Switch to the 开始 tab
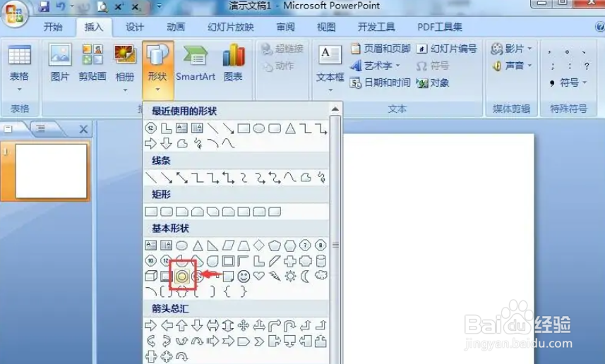 53,27
